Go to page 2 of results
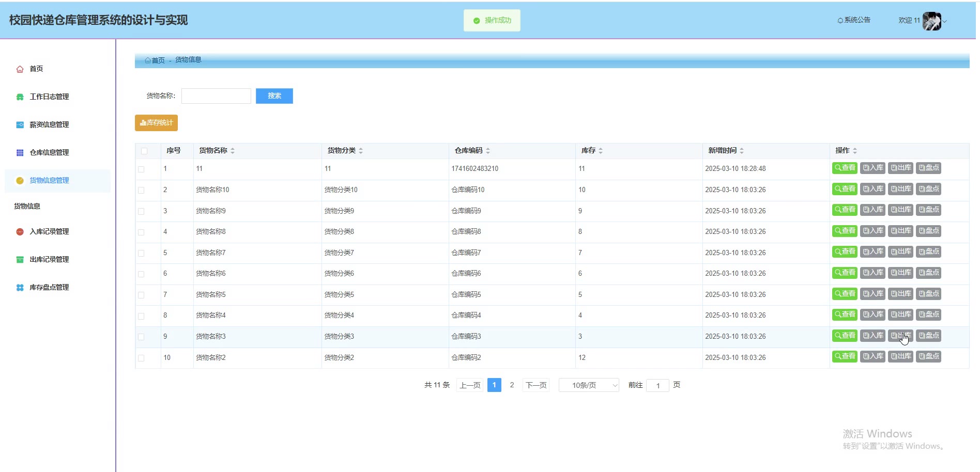The width and height of the screenshot is (980, 472). pos(512,385)
